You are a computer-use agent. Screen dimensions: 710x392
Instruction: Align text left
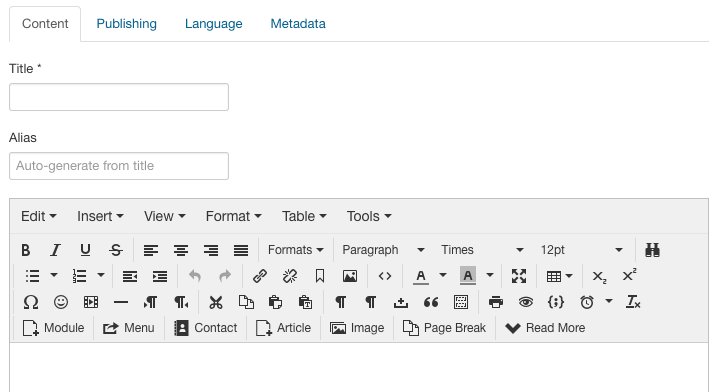(151, 250)
